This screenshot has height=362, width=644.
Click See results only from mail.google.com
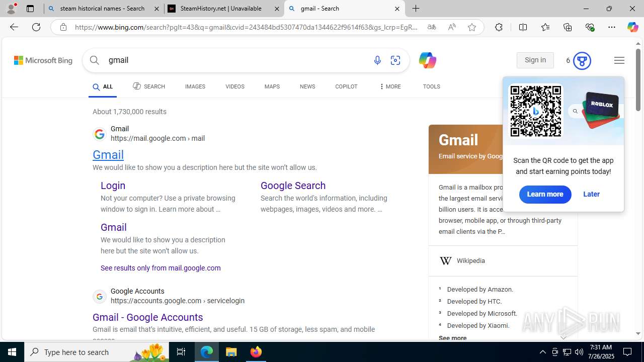160,268
